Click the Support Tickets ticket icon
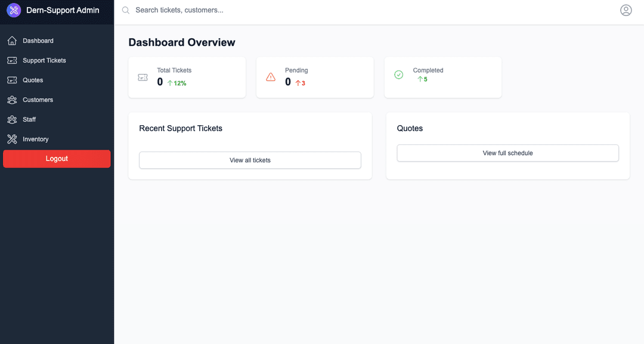The image size is (644, 344). point(12,60)
